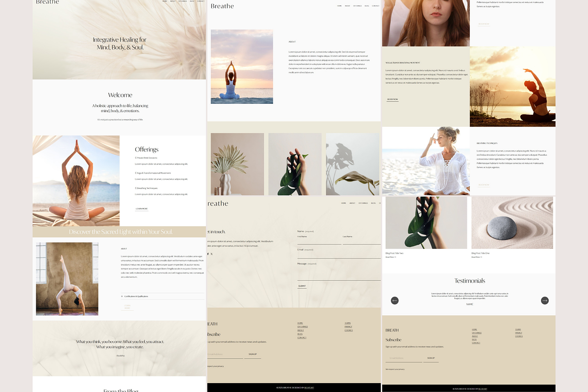The image size is (588, 392).
Task: Click SIGN UP beneath Testimonials footer Subscribe
Action: (x=431, y=358)
